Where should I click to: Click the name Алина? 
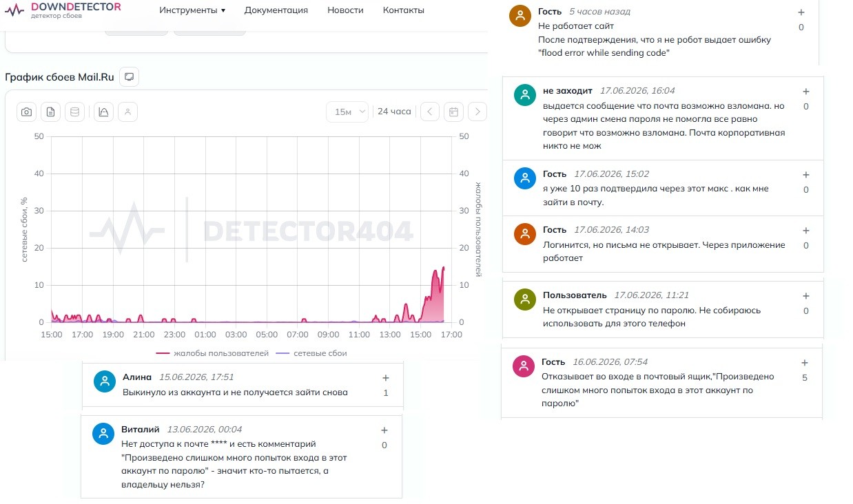tap(136, 377)
